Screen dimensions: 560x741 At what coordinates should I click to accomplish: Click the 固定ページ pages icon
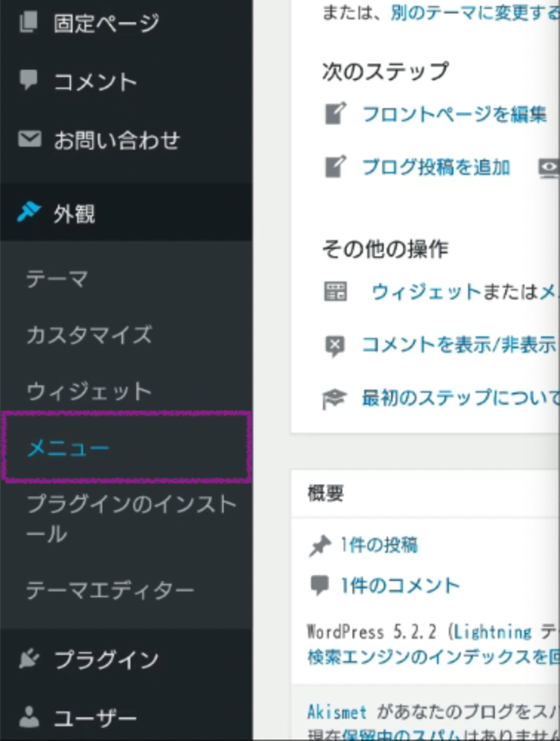pyautogui.click(x=29, y=23)
